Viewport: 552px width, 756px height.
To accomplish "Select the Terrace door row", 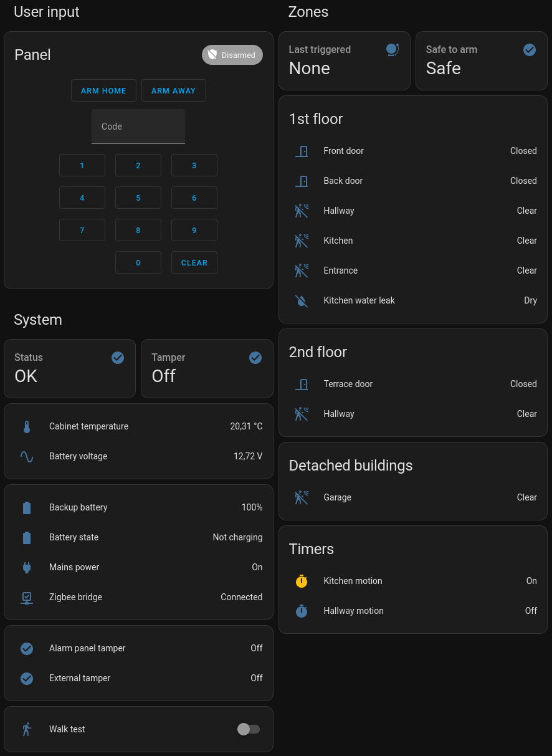I will pyautogui.click(x=412, y=384).
